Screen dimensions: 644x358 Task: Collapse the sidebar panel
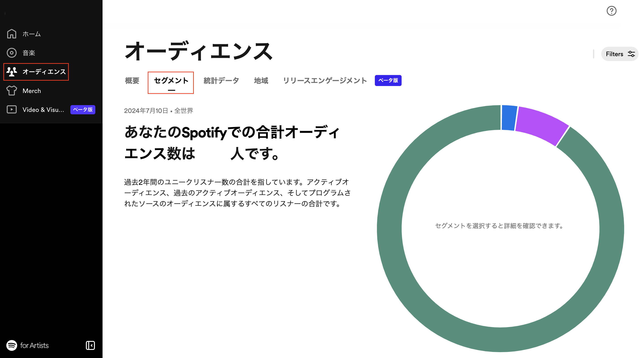[90, 345]
